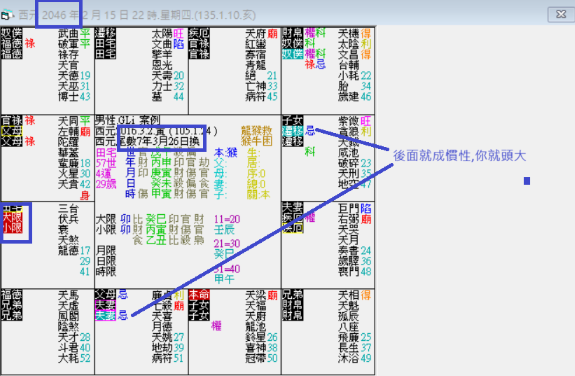
Task: Click the 壬辰 stem-branch label
Action: [x=224, y=230]
